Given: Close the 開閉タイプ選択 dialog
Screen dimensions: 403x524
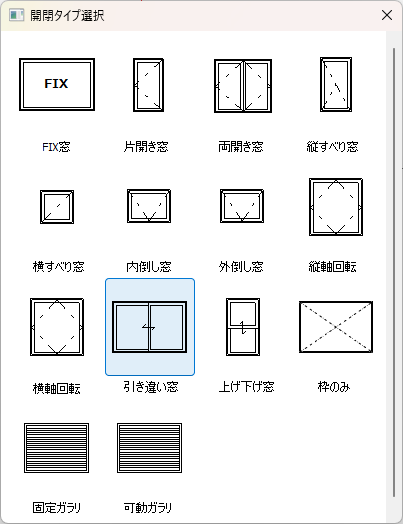Looking at the screenshot, I should click(x=387, y=15).
